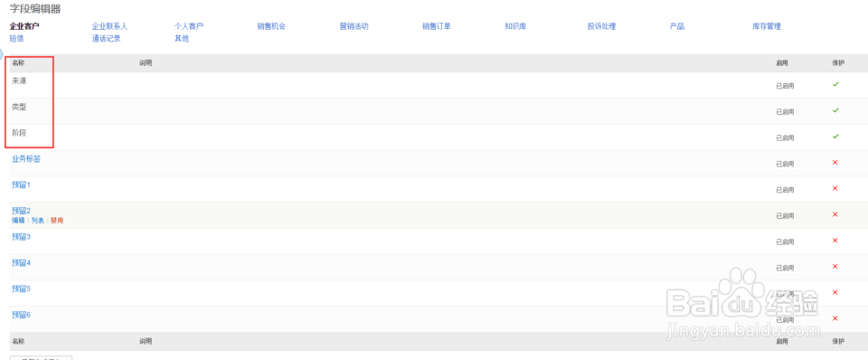Click 列表 under the 预留2 field
The height and width of the screenshot is (360, 868).
38,221
